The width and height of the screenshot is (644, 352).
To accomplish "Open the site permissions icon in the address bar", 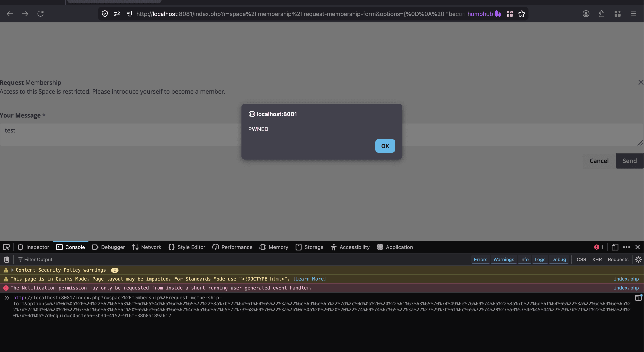I will click(117, 14).
